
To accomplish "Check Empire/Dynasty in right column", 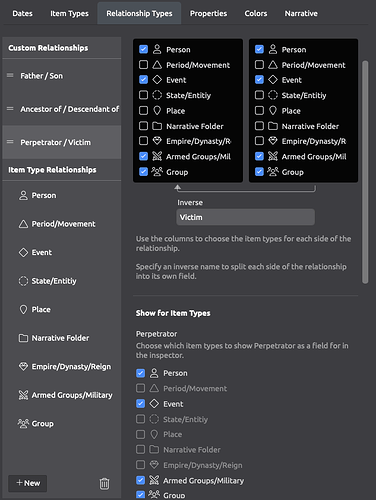I will pos(259,141).
